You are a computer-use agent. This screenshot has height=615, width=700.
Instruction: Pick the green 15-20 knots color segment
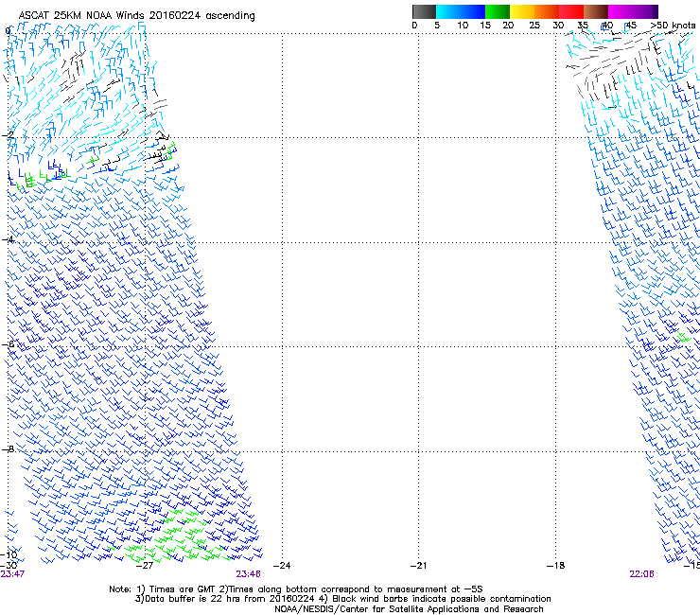(x=498, y=11)
